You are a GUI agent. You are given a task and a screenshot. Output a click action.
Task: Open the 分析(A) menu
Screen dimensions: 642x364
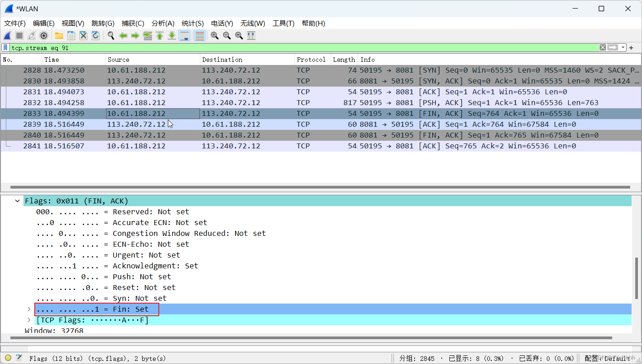click(x=163, y=23)
